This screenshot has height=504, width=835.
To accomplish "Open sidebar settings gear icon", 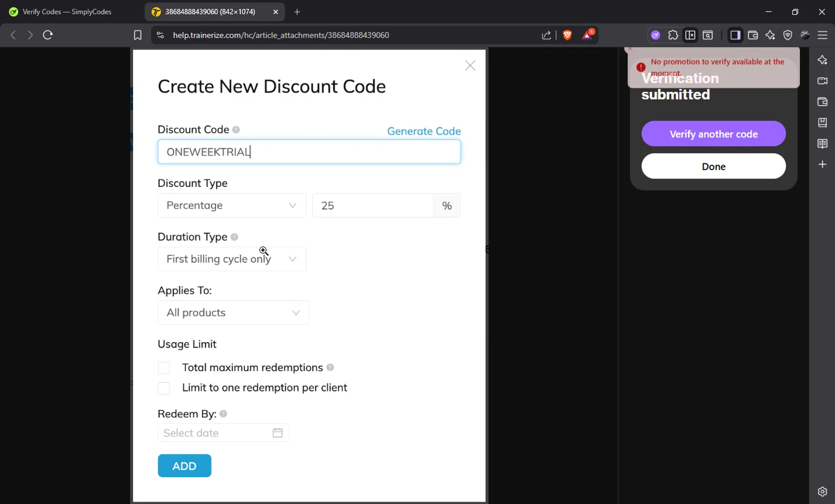I will point(822,492).
